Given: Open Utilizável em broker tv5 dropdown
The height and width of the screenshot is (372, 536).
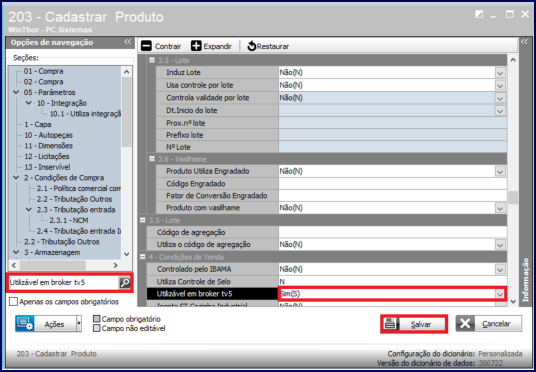Looking at the screenshot, I should (x=500, y=294).
